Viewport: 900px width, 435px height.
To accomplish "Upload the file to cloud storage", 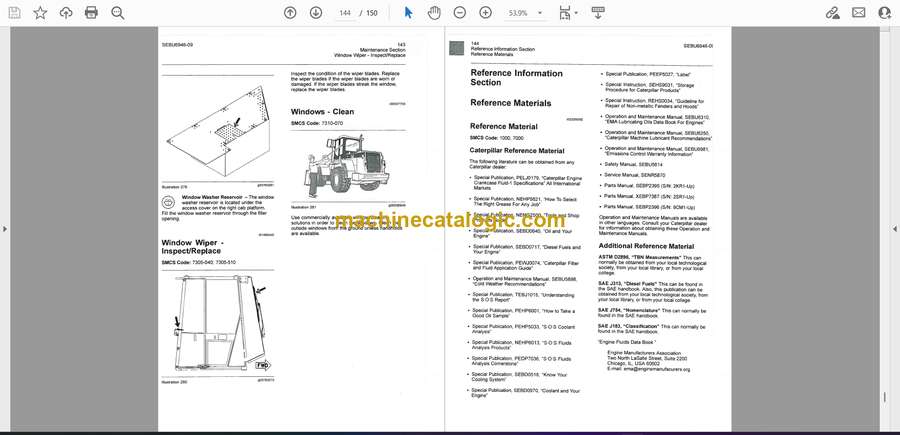I will pos(66,13).
